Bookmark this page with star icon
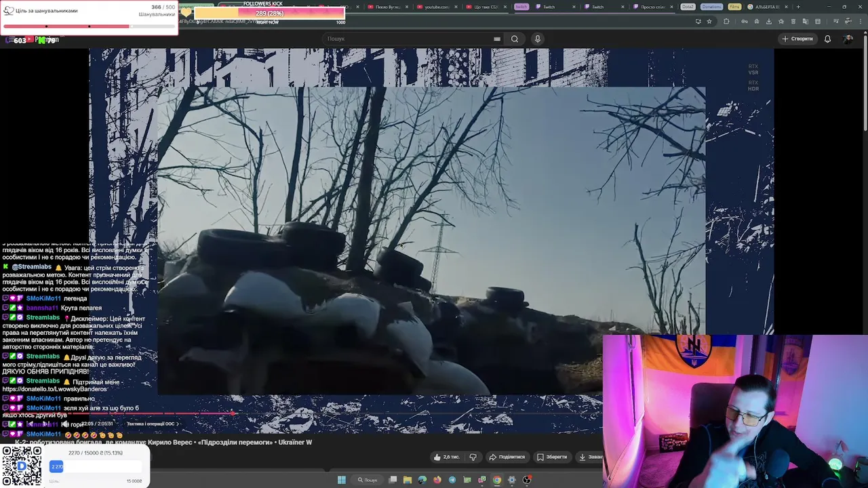 709,21
